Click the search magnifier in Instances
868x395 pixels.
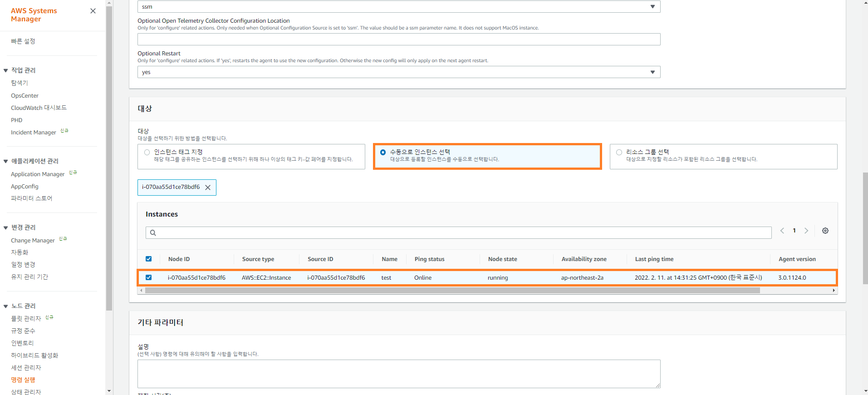[x=153, y=233]
